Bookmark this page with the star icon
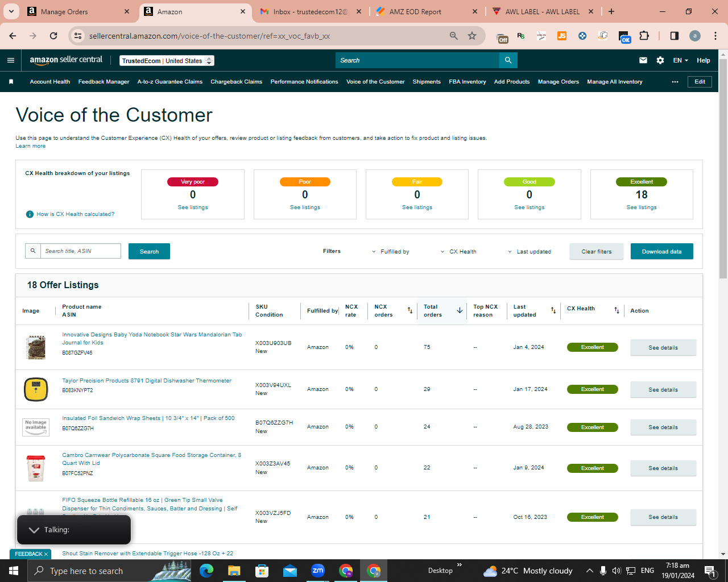Screen dimensions: 728x582 [x=472, y=36]
